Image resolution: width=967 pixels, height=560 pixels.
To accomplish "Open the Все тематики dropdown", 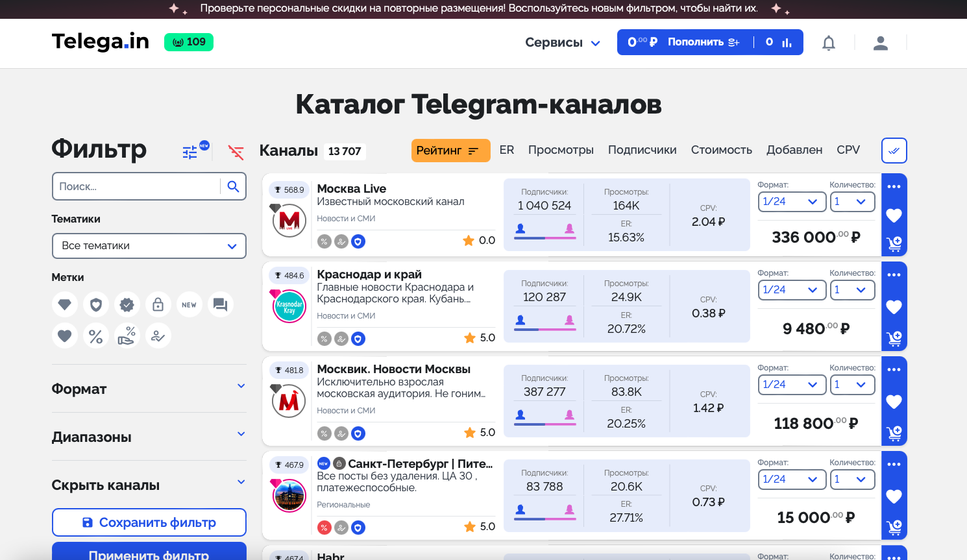I will point(149,246).
